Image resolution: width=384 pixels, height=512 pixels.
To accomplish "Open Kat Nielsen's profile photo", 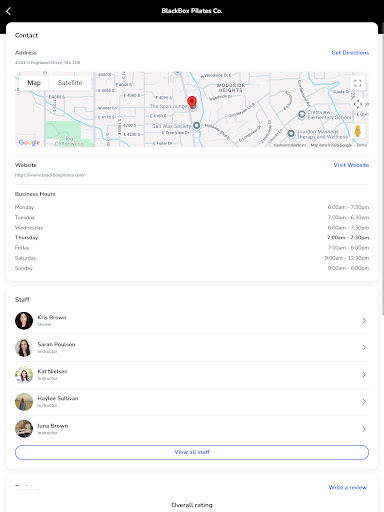I will (24, 375).
